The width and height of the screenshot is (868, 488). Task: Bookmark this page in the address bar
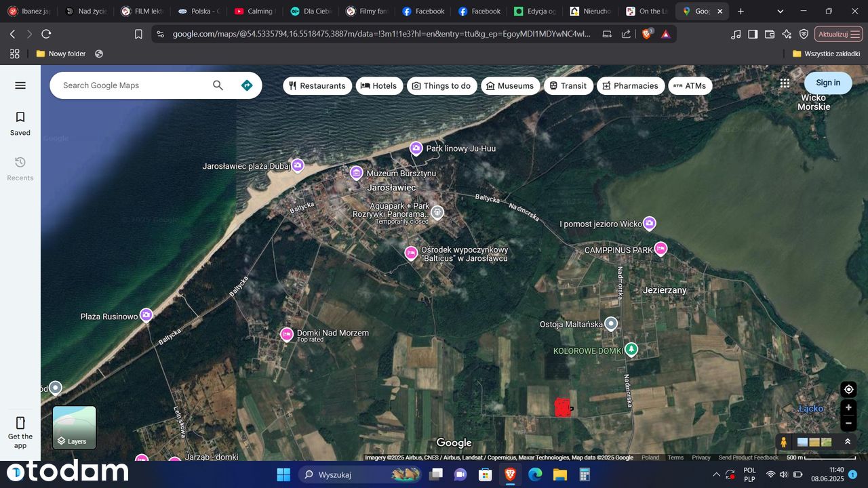pos(138,34)
